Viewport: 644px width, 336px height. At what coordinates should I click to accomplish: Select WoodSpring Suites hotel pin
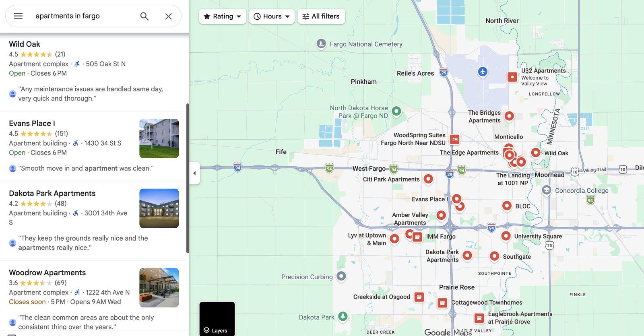[x=454, y=139]
